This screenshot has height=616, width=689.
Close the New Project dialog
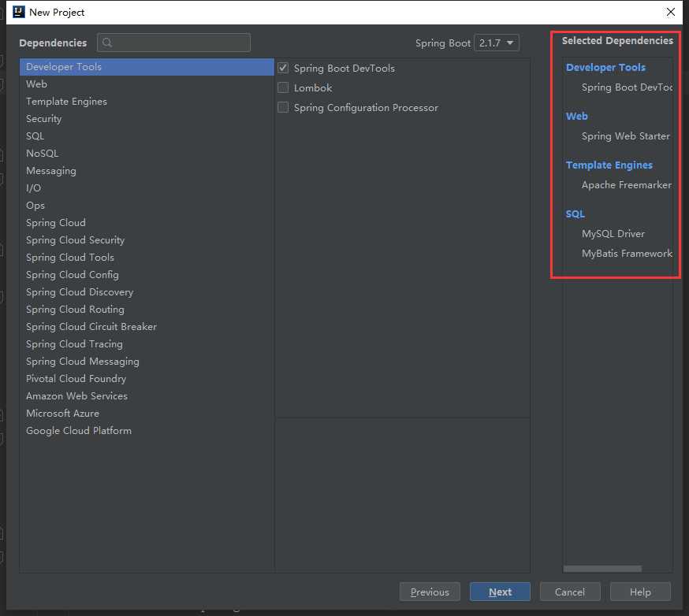[x=671, y=12]
